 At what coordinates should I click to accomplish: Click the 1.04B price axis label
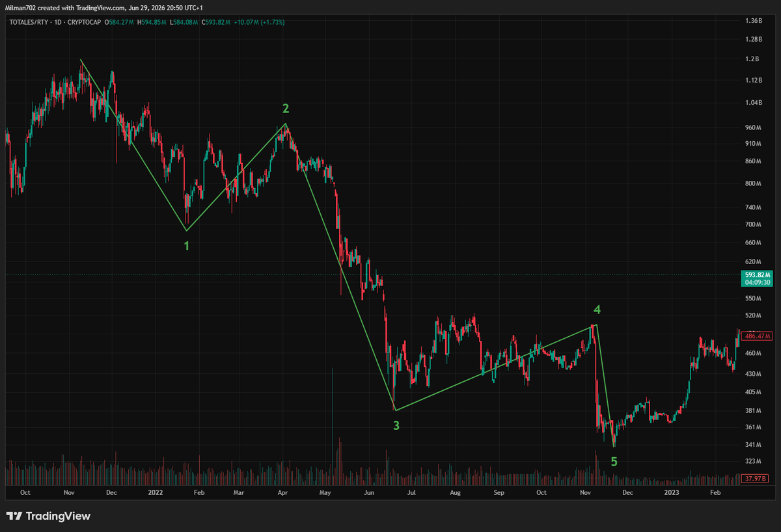point(754,103)
